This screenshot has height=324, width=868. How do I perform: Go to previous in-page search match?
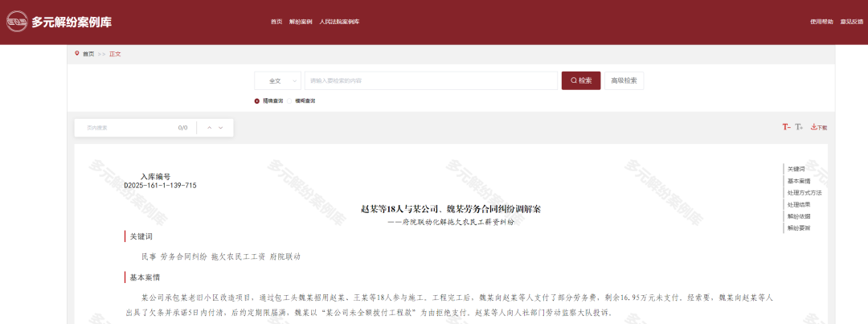click(x=210, y=128)
